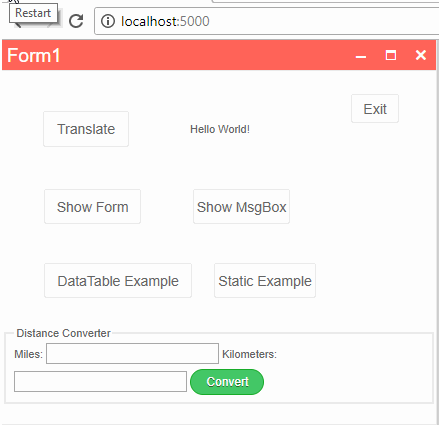The width and height of the screenshot is (439, 425).
Task: Close Form1 with the X icon
Action: pos(421,55)
